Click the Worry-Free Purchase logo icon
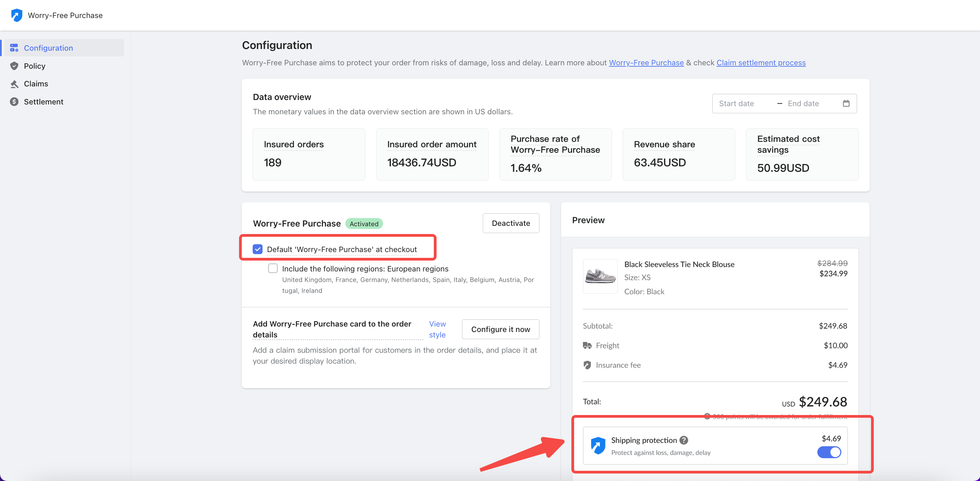Screen dimensions: 980x481 point(17,15)
